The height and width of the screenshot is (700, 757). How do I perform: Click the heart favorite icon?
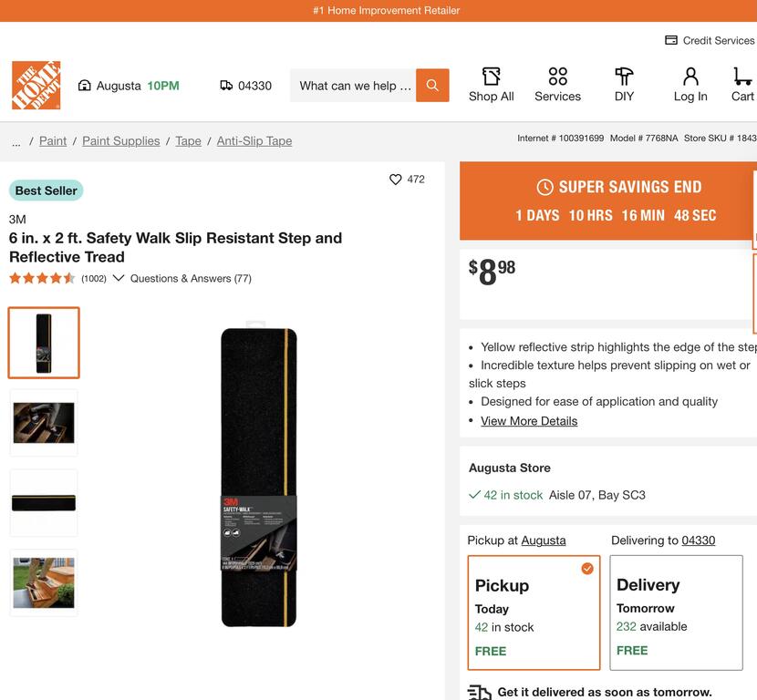tap(396, 180)
